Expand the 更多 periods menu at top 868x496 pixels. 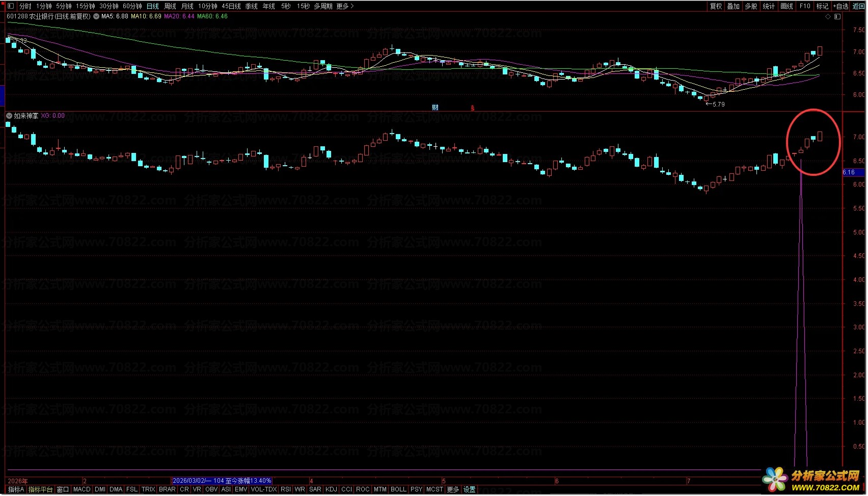tap(345, 6)
